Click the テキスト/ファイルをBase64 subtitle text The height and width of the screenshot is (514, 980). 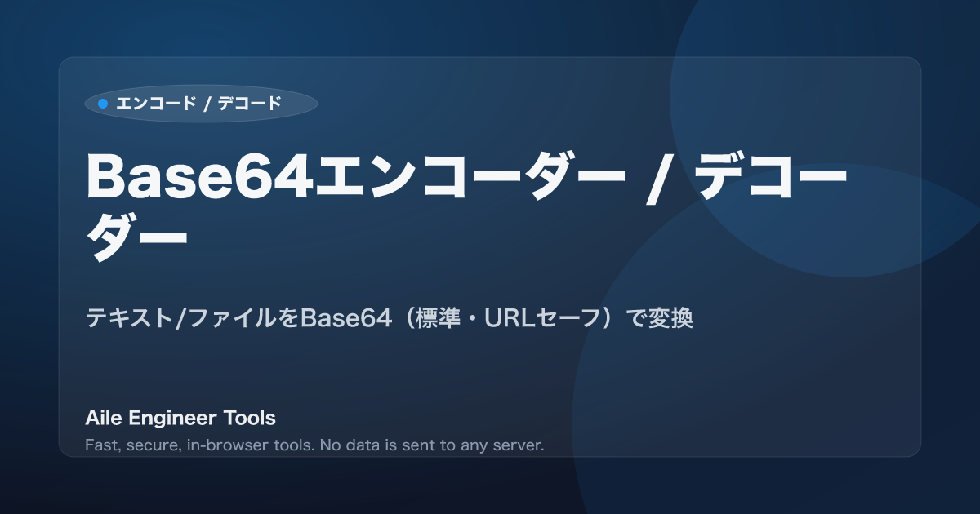pos(390,318)
